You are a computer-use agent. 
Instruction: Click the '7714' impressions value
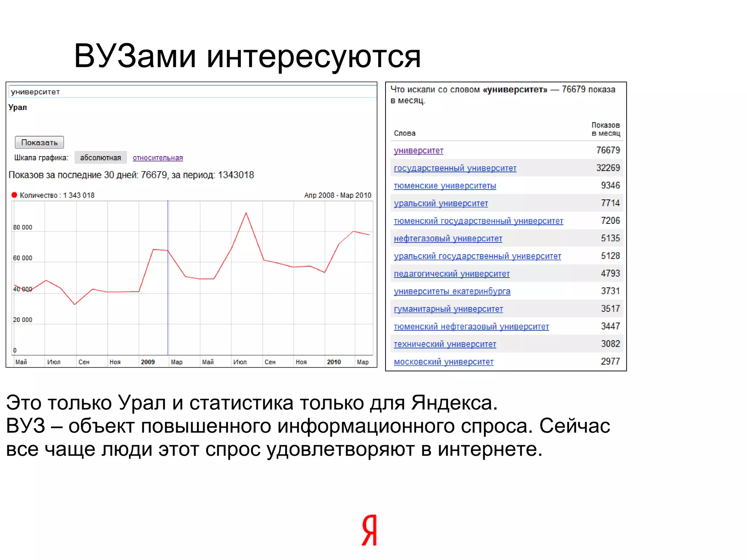(x=611, y=203)
